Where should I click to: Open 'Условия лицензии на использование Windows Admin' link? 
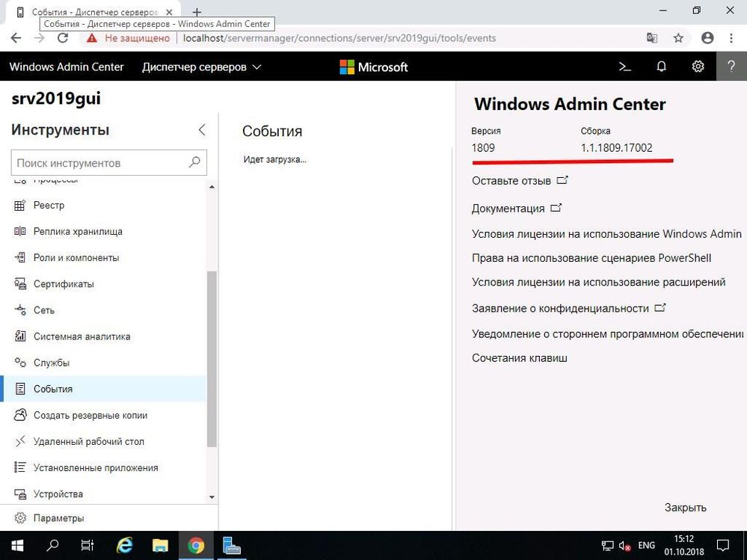coord(606,234)
